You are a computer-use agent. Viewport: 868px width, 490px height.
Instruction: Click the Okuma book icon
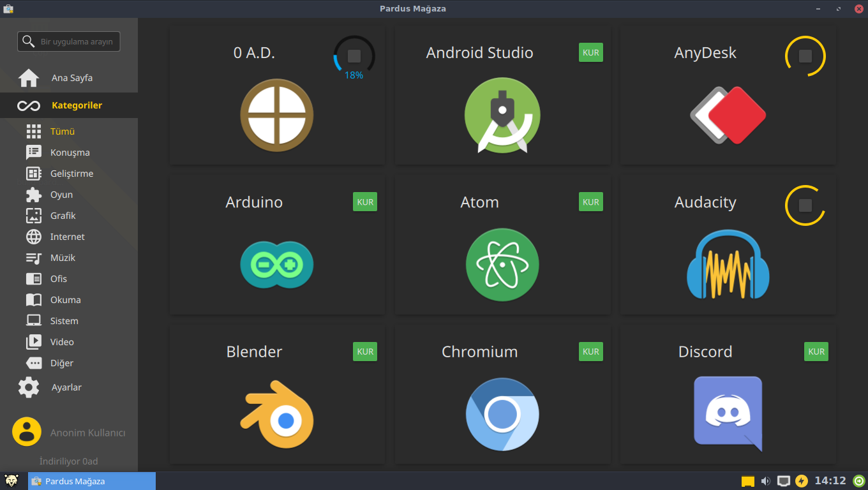(34, 300)
